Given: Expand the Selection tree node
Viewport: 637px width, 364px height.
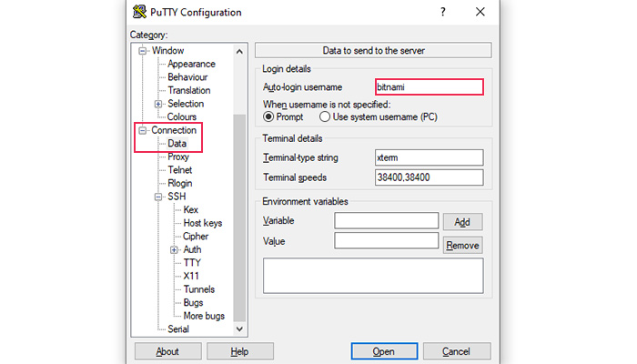Looking at the screenshot, I should (x=158, y=104).
